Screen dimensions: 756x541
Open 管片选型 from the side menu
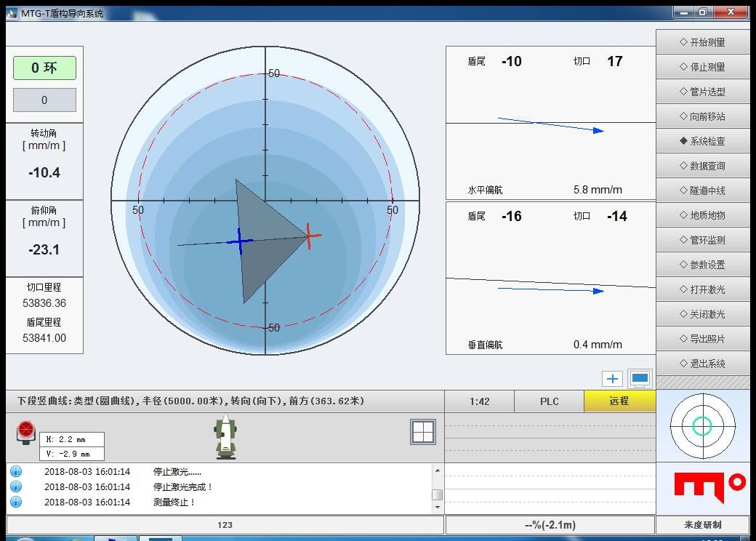click(x=702, y=91)
